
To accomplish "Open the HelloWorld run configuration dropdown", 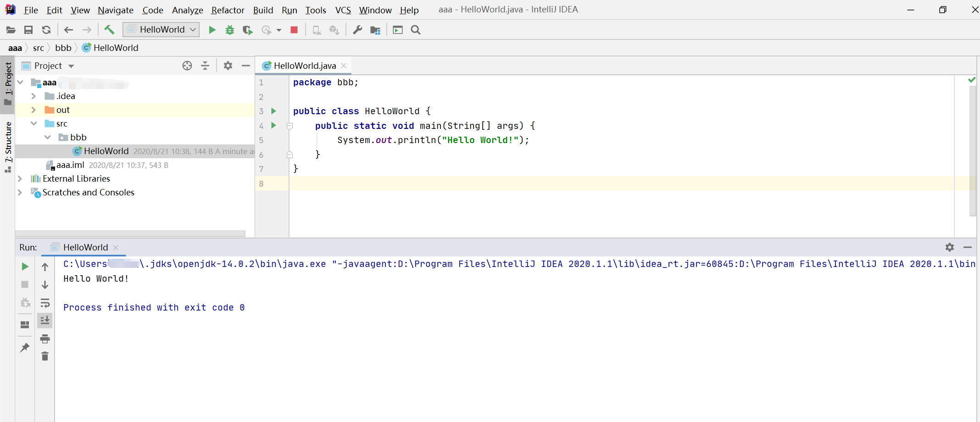I will (161, 29).
